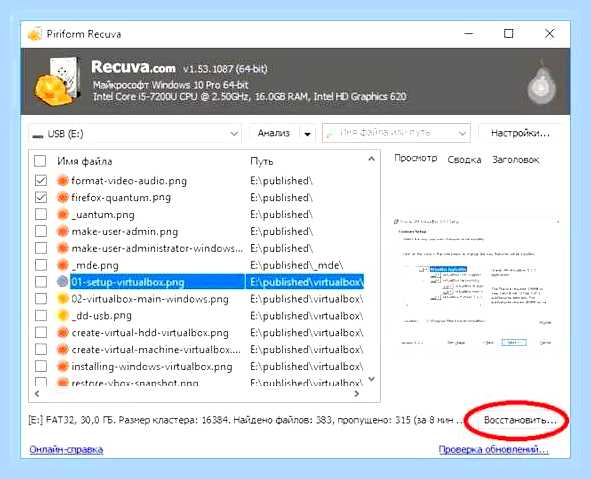Uncheck firefox-quantum.png checkbox

coord(41,197)
